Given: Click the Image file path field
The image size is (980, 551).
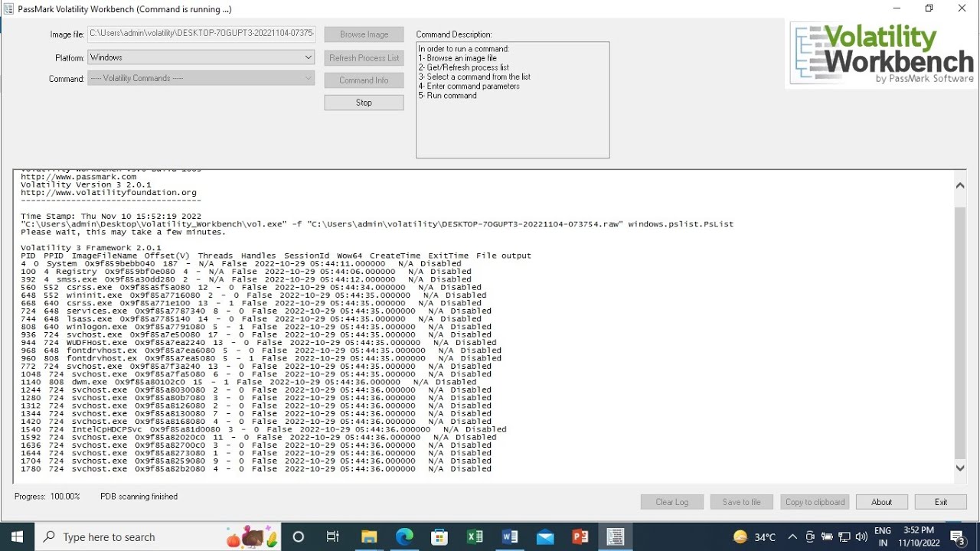Looking at the screenshot, I should point(201,34).
